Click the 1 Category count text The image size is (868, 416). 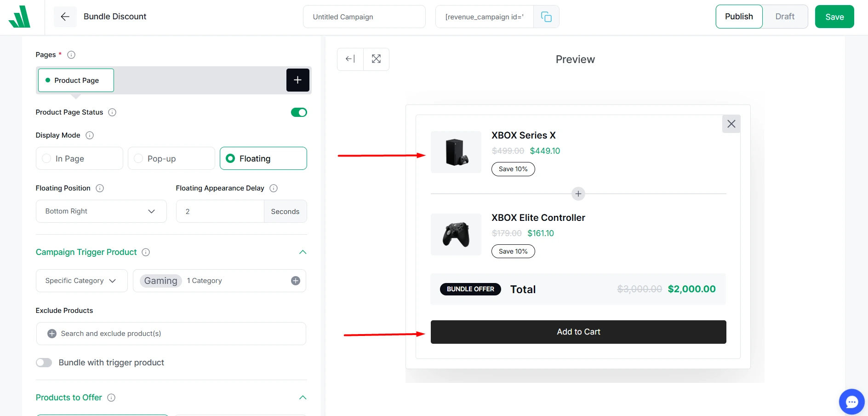tap(205, 281)
